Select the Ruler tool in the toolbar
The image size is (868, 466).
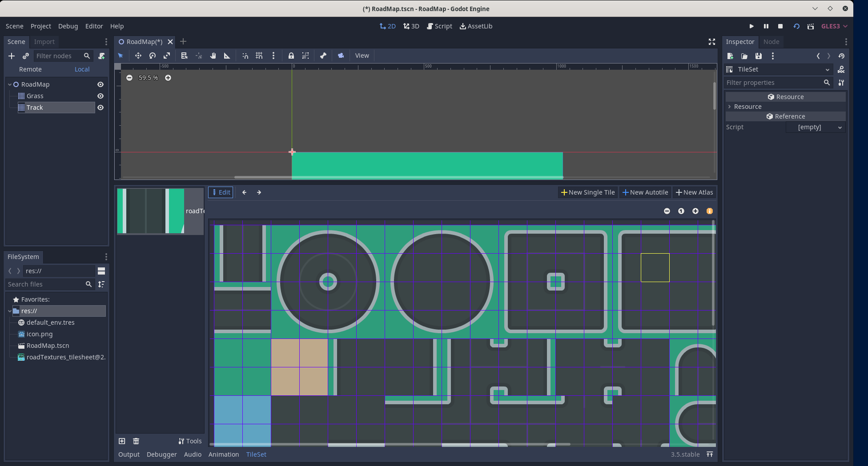227,56
